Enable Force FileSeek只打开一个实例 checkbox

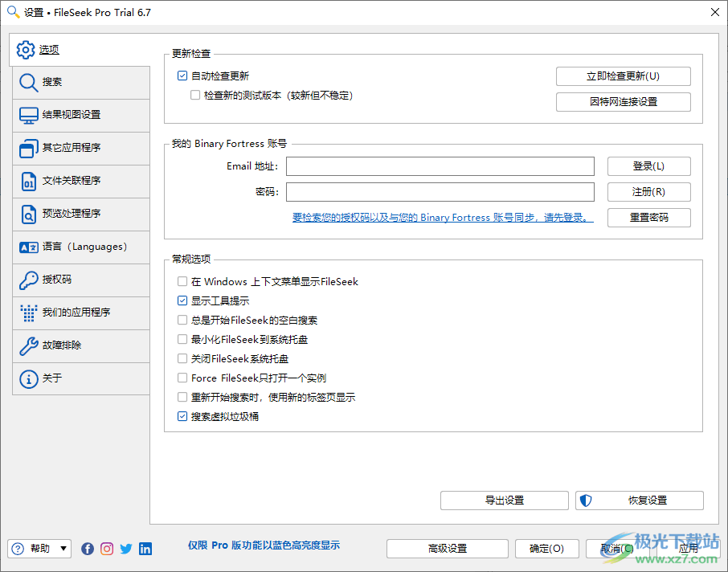pyautogui.click(x=182, y=378)
